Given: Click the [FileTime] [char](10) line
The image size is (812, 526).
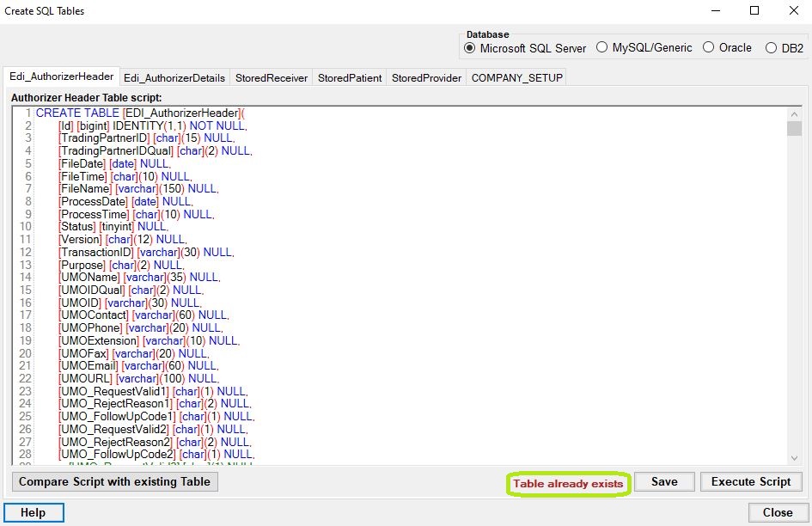Looking at the screenshot, I should [125, 176].
